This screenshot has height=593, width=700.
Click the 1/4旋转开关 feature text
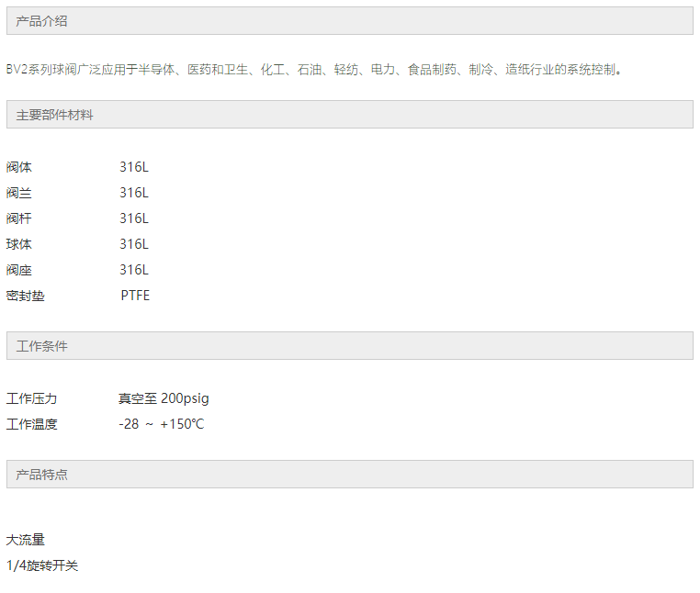[42, 565]
